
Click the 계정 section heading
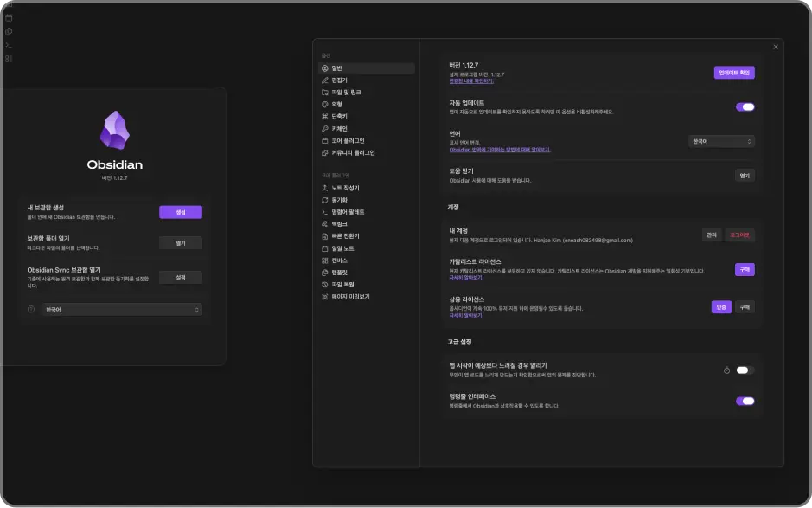[453, 208]
